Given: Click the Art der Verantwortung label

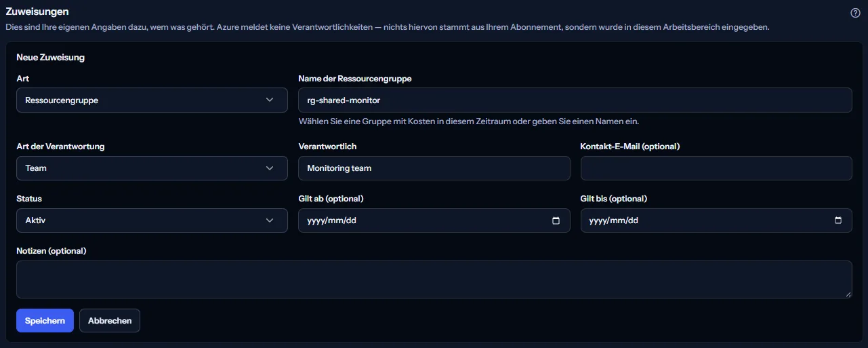Looking at the screenshot, I should click(60, 147).
